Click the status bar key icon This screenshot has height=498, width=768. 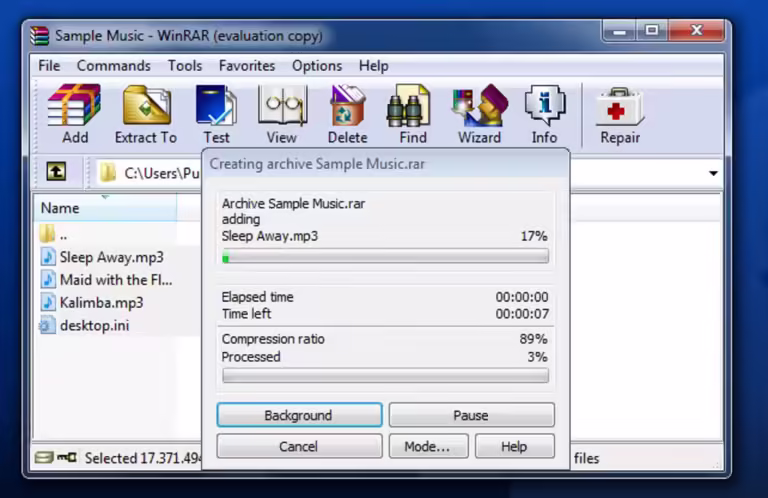pos(67,458)
